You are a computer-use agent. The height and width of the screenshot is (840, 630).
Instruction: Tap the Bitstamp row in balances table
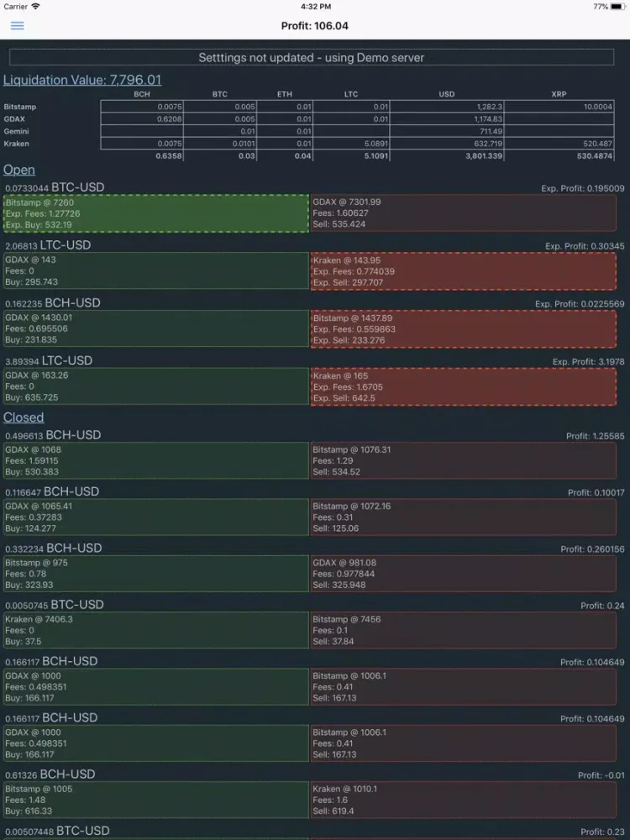pyautogui.click(x=20, y=107)
